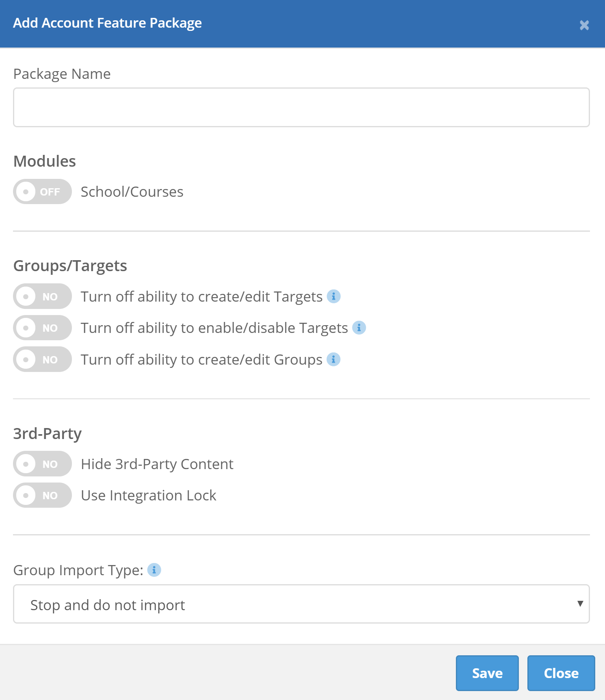Viewport: 605px width, 700px height.
Task: Click info icon next to create/edit Groups
Action: pyautogui.click(x=334, y=359)
